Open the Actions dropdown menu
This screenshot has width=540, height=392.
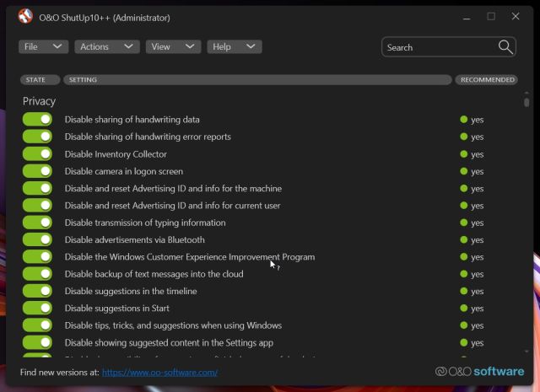107,46
